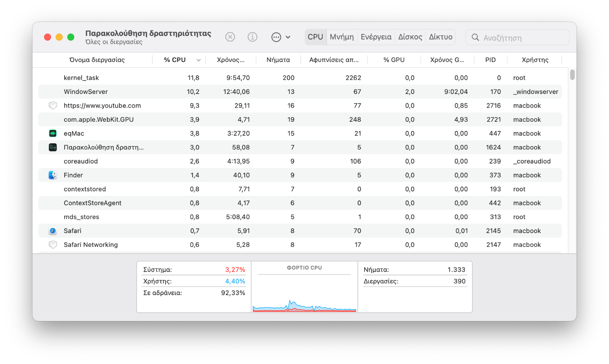The width and height of the screenshot is (609, 364).
Task: Open the process info (i) icon
Action: [252, 37]
